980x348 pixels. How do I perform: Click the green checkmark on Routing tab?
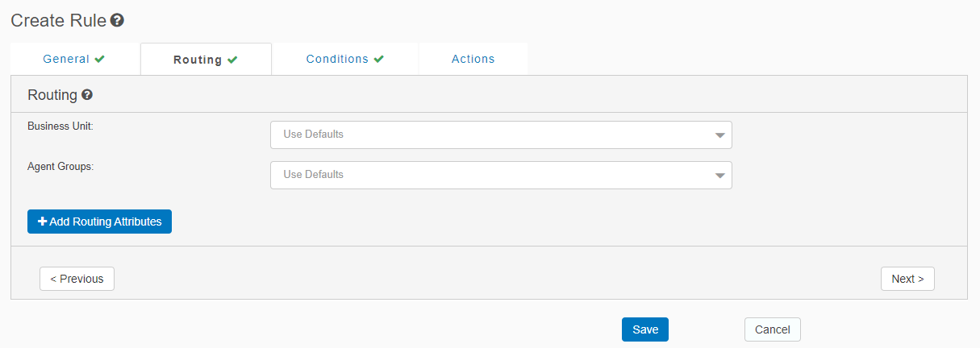click(232, 60)
